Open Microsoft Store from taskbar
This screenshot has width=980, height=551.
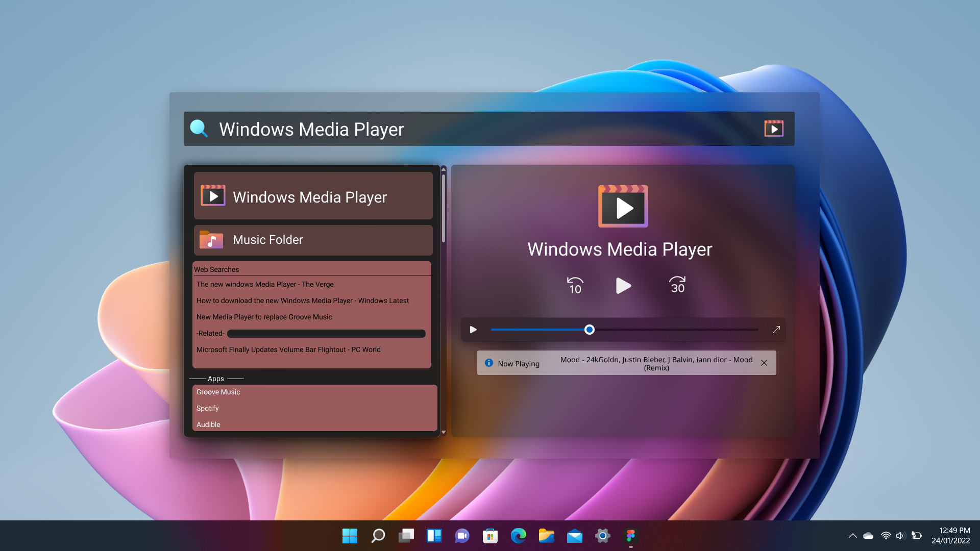[490, 536]
